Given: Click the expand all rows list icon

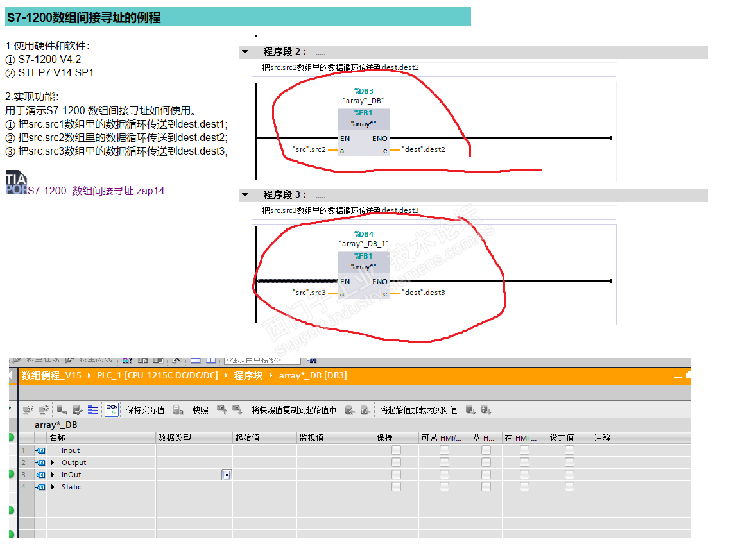Looking at the screenshot, I should pos(93,410).
